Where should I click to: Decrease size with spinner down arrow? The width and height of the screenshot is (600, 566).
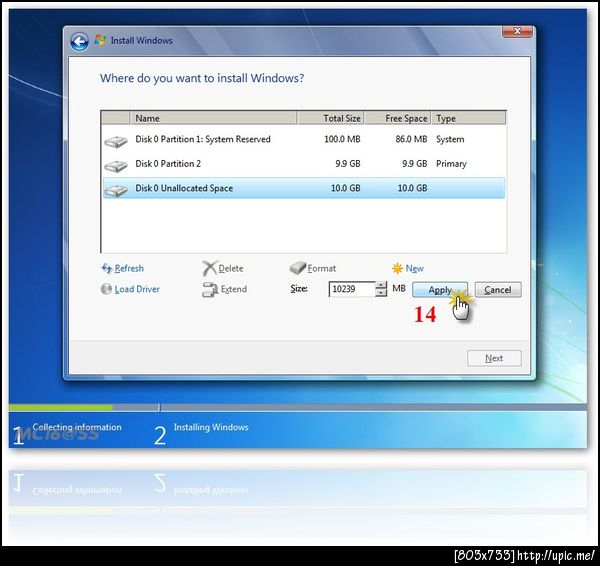click(x=381, y=293)
